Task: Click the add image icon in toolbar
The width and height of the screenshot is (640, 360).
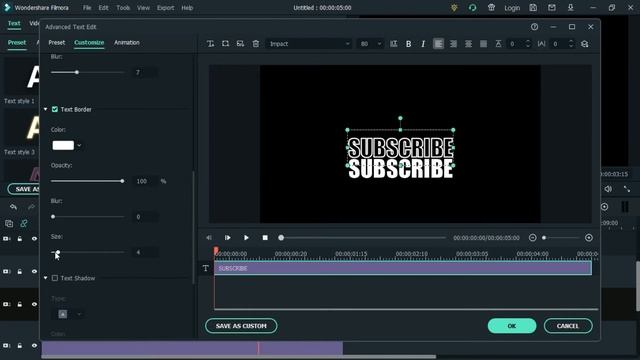Action: pos(240,44)
